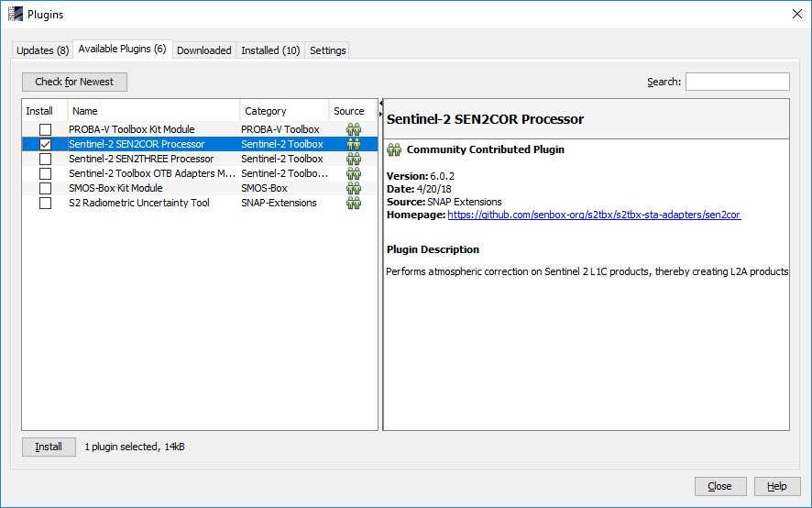Go to the Settings tab

coord(327,50)
